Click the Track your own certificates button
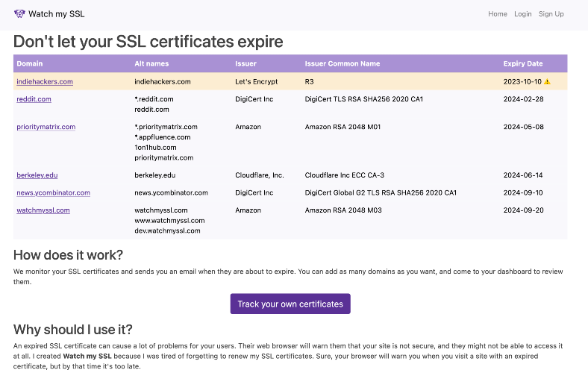This screenshot has height=373, width=588. 290,304
